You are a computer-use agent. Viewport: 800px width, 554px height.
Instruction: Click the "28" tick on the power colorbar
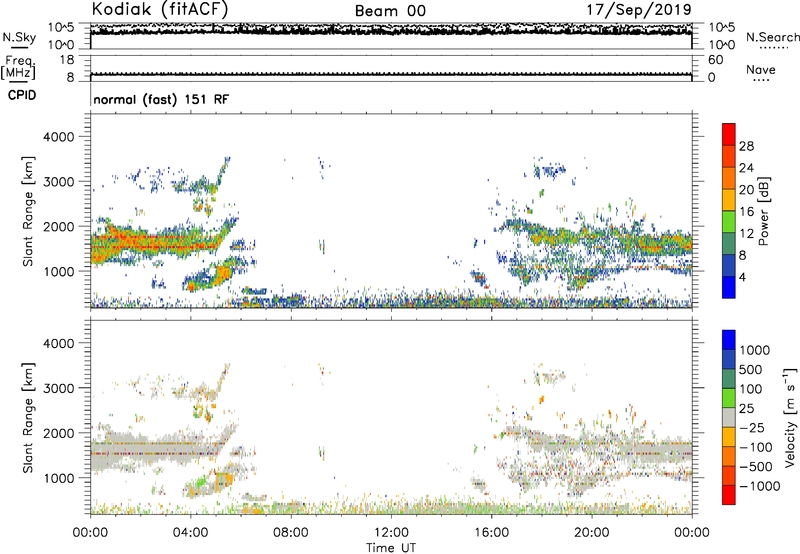click(x=746, y=146)
